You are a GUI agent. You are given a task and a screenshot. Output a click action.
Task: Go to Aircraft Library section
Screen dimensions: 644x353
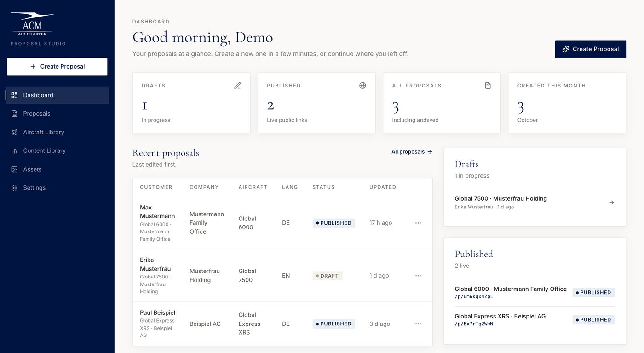tap(57, 132)
